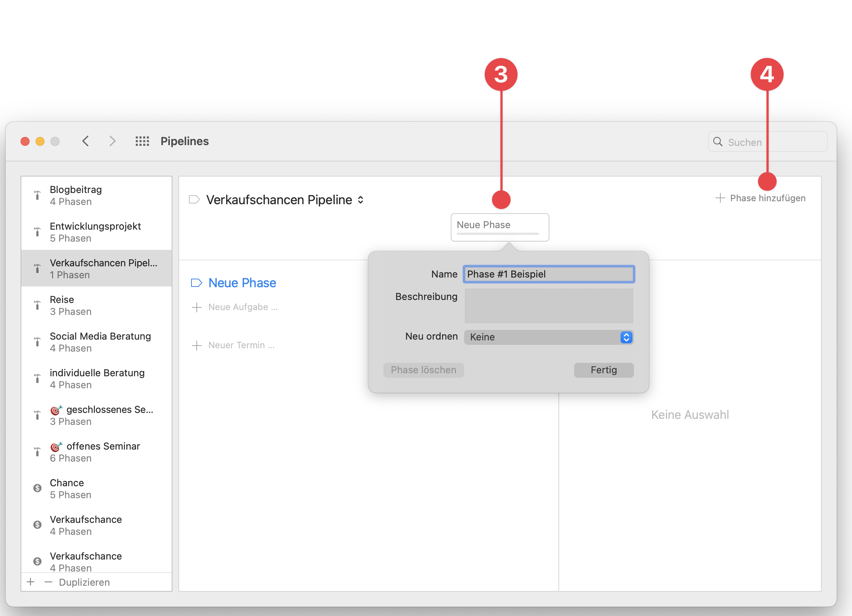Click Duplizieren at the bottom of the sidebar
This screenshot has height=616, width=852.
[x=84, y=582]
